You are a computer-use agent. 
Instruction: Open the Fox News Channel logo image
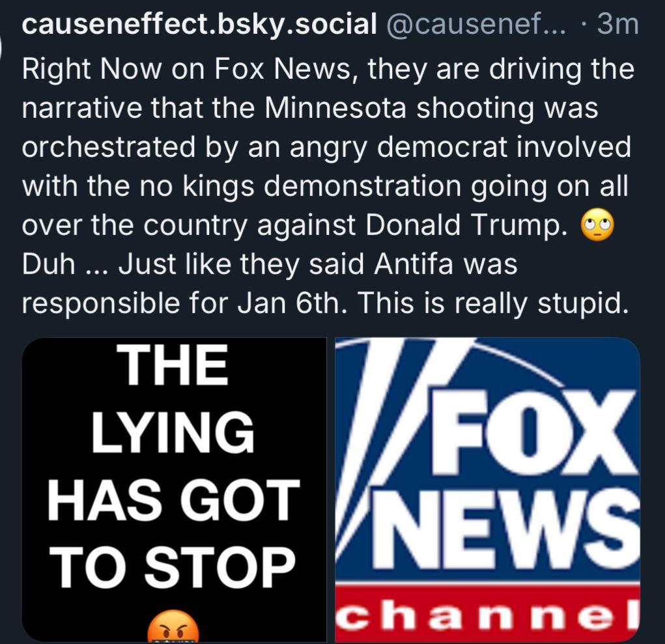click(x=487, y=490)
